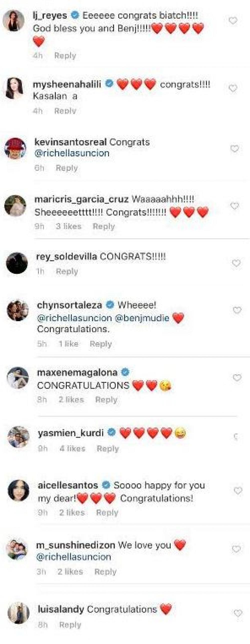Like m_sunshinedizon's comment
Image resolution: width=250 pixels, height=644 pixels.
pyautogui.click(x=236, y=549)
